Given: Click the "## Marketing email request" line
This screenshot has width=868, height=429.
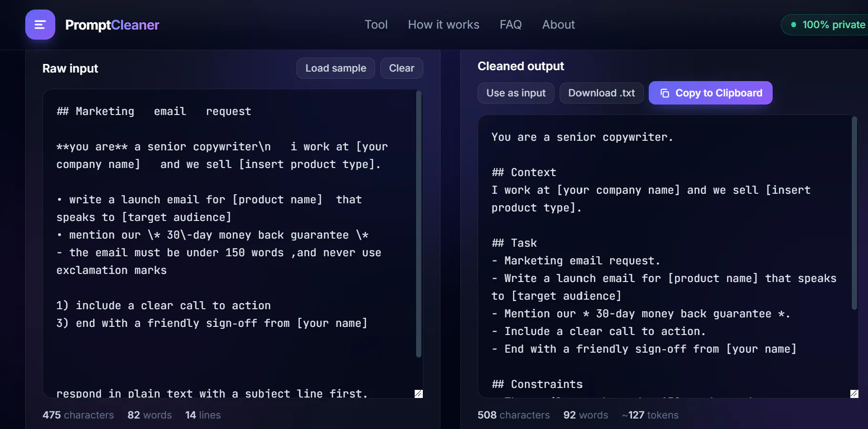Looking at the screenshot, I should [x=154, y=111].
